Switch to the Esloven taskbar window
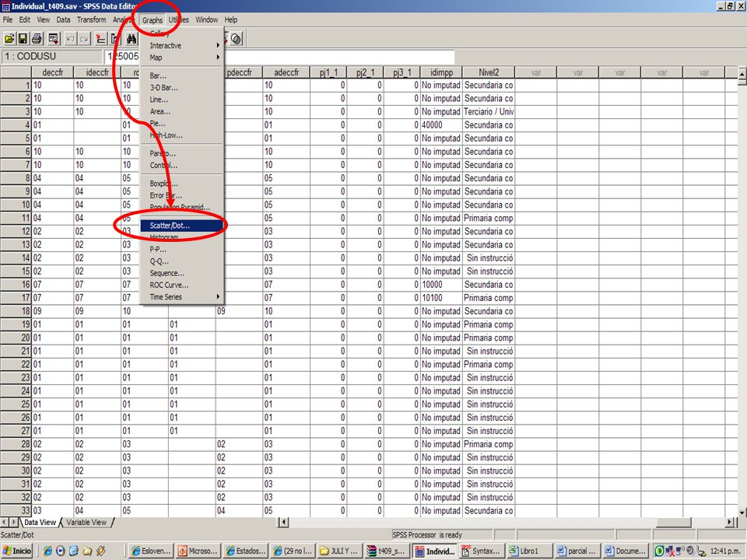Image resolution: width=747 pixels, height=560 pixels. (x=150, y=551)
